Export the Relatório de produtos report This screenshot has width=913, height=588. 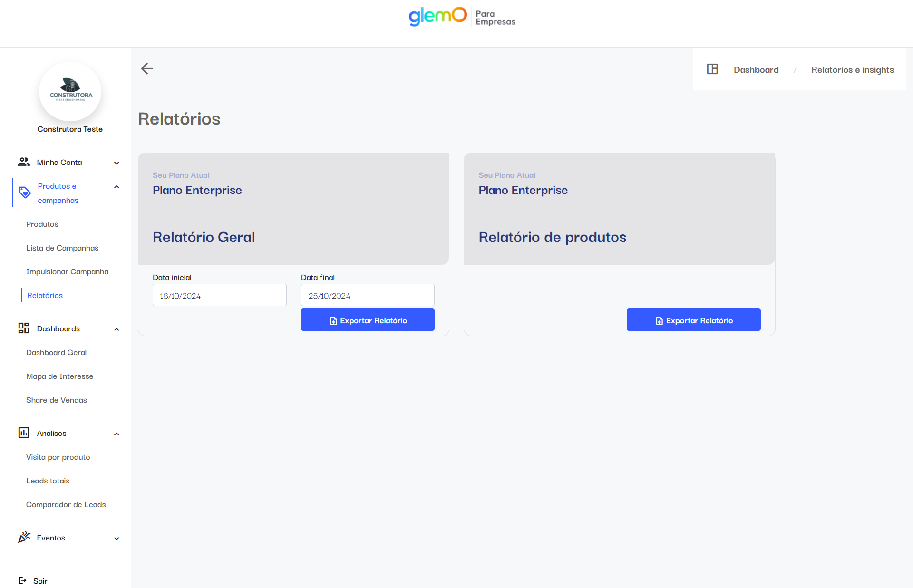[x=693, y=320]
